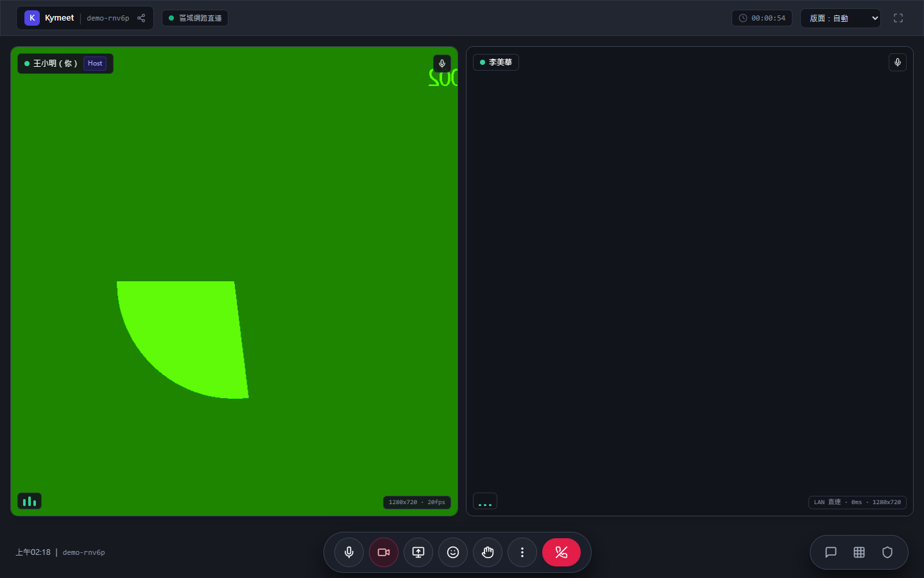924x578 pixels.
Task: Click audio level bars on 王小明 tile
Action: [30, 501]
